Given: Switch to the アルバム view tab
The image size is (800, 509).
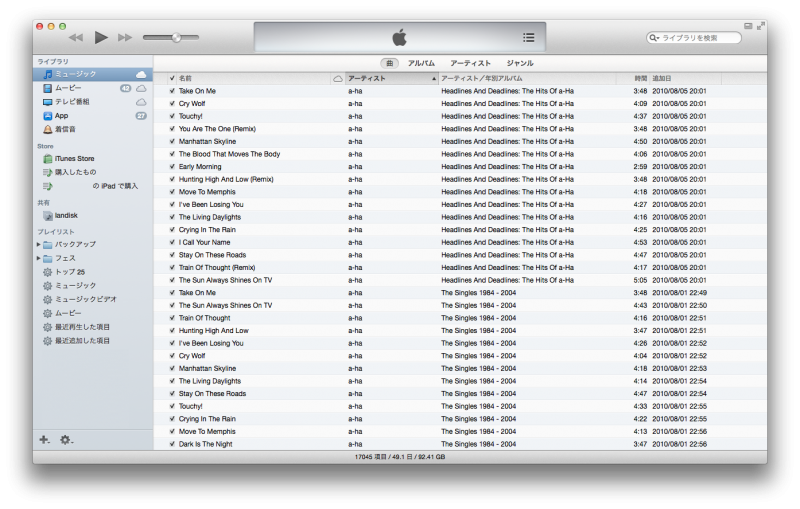Looking at the screenshot, I should 421,63.
